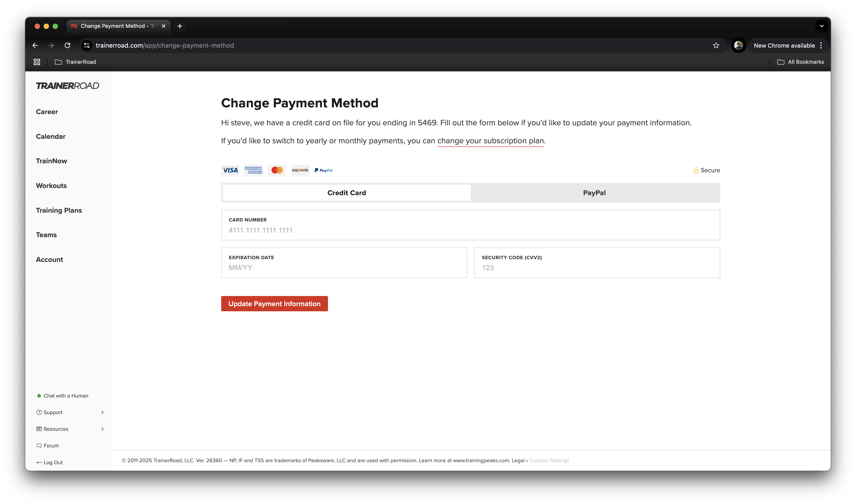This screenshot has width=856, height=504.
Task: Go to Career in sidebar
Action: [47, 112]
